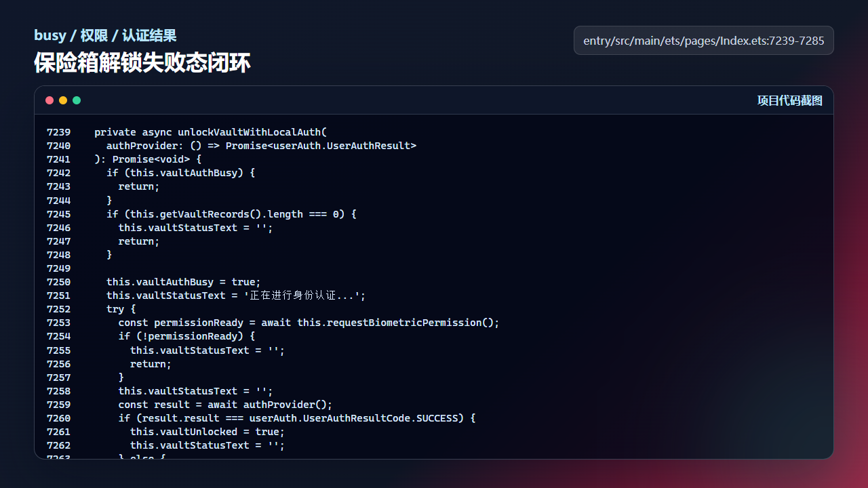The height and width of the screenshot is (488, 868).
Task: Click the await authProvider() line
Action: pos(225,404)
